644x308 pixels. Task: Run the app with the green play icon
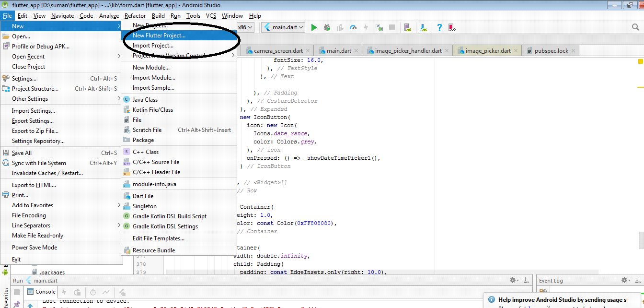(314, 27)
